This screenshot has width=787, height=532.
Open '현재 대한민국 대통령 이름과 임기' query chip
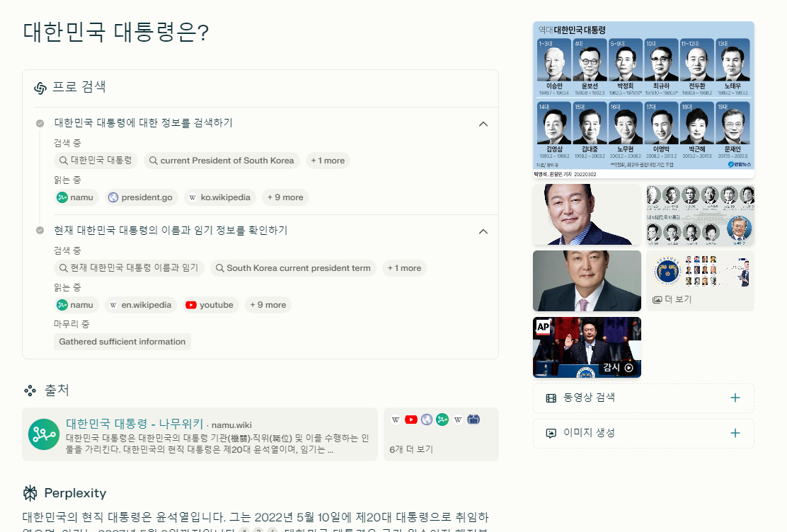(x=129, y=268)
